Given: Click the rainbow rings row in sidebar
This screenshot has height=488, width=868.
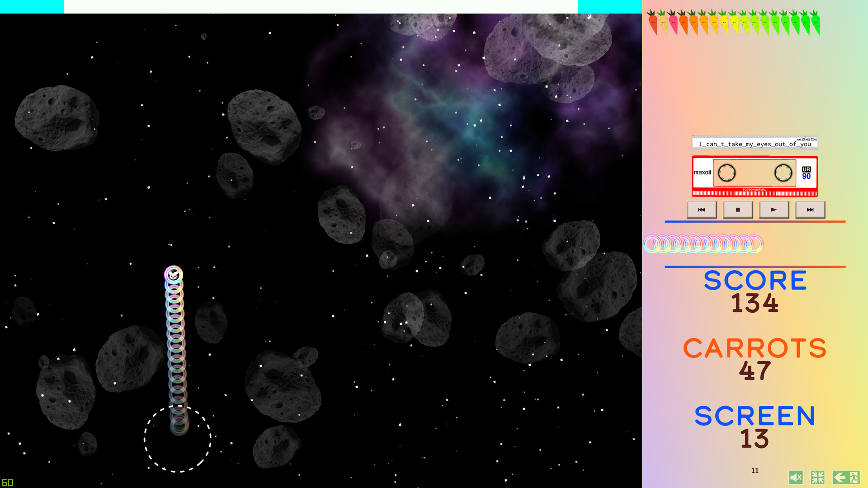Looking at the screenshot, I should click(x=703, y=244).
